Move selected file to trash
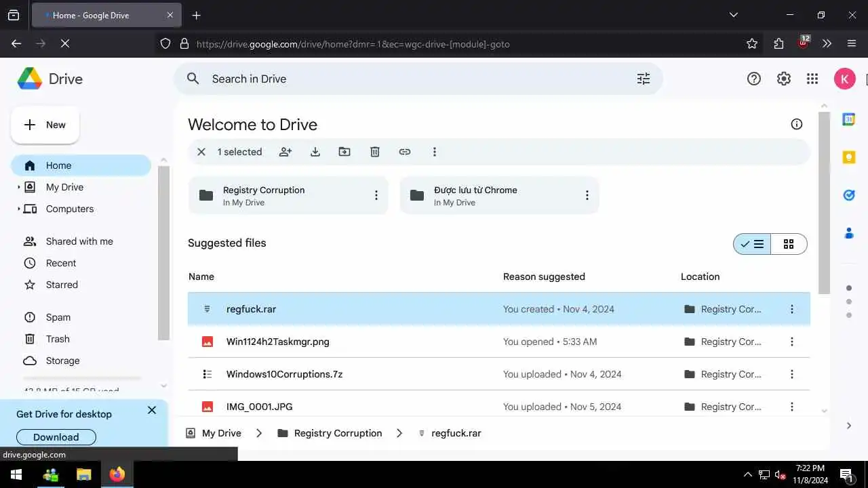The image size is (868, 488). 375,152
